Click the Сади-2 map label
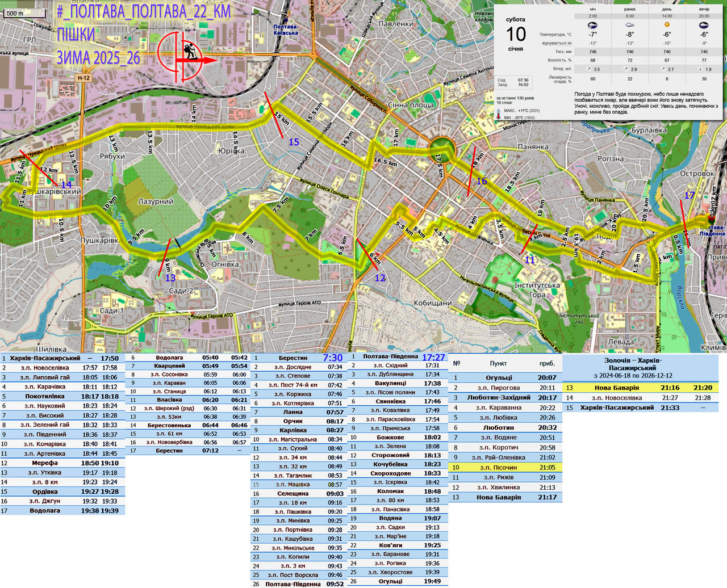This screenshot has height=588, width=727. click(x=182, y=291)
